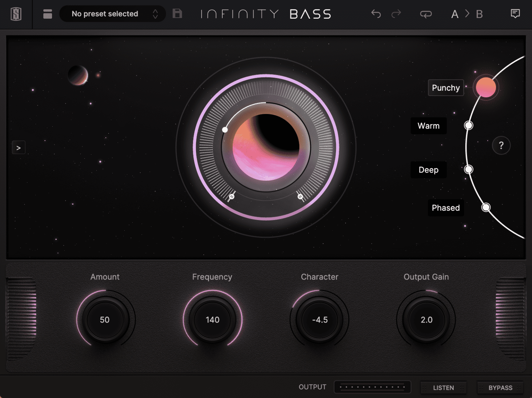The height and width of the screenshot is (398, 532).
Task: Undo the last change
Action: 376,14
